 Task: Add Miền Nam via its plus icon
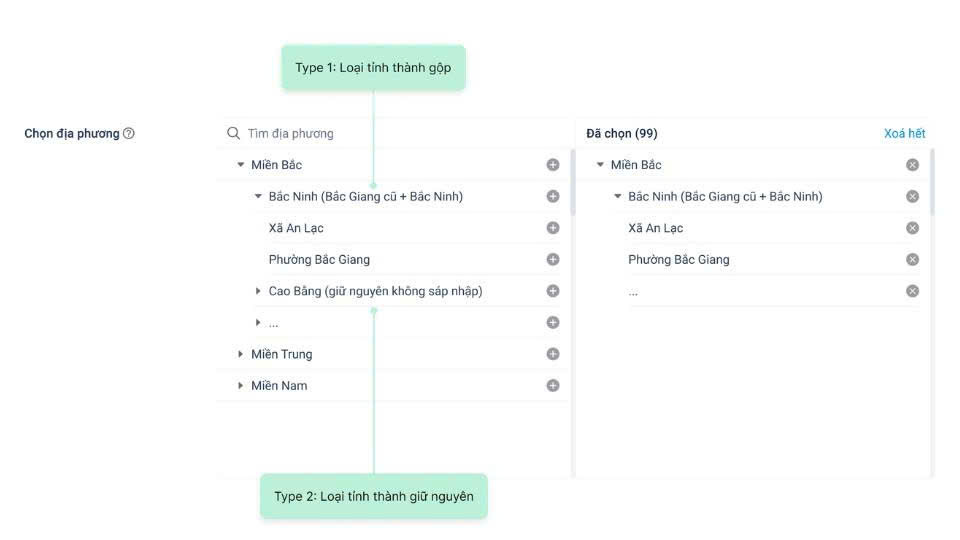[553, 386]
